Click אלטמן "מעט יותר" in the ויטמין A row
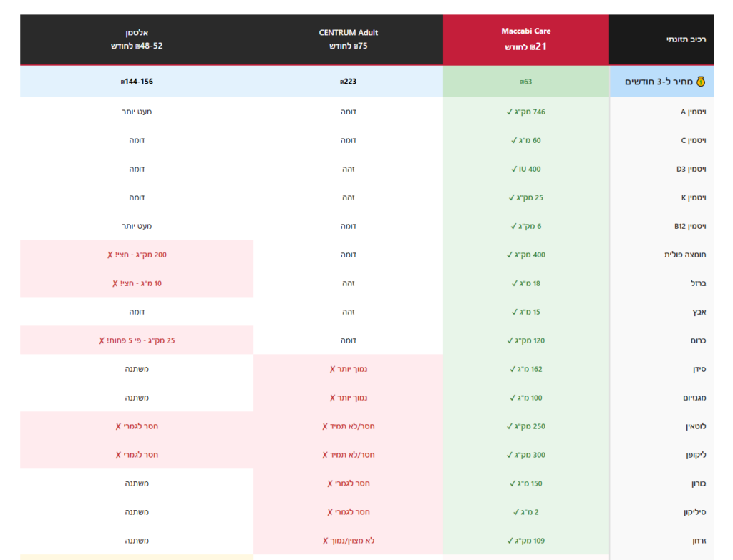 (137, 112)
